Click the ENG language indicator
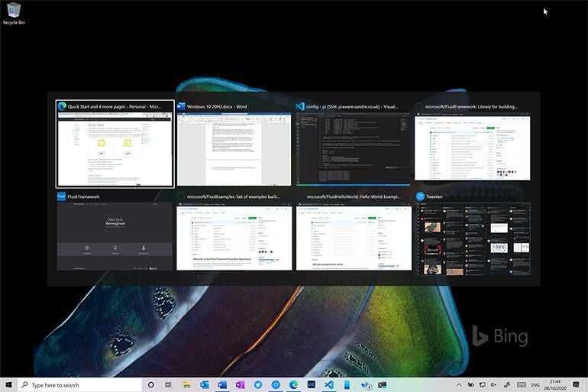Image resolution: width=588 pixels, height=392 pixels. (535, 385)
